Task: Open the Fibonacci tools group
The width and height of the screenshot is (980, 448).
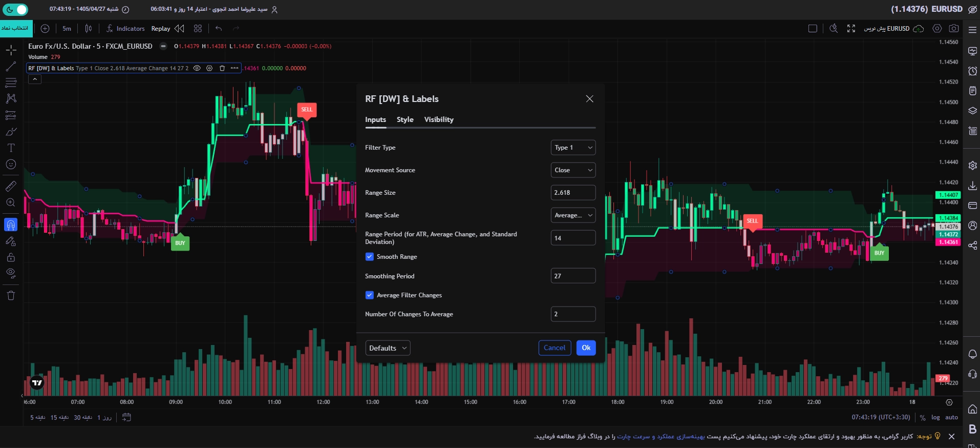Action: 11,83
